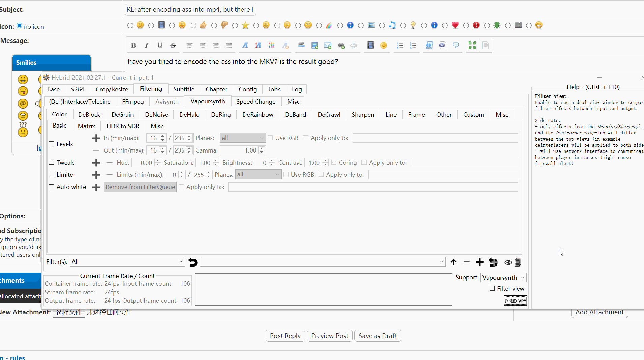Image resolution: width=644 pixels, height=360 pixels.
Task: Apply underline formatting in message editor
Action: (x=160, y=46)
